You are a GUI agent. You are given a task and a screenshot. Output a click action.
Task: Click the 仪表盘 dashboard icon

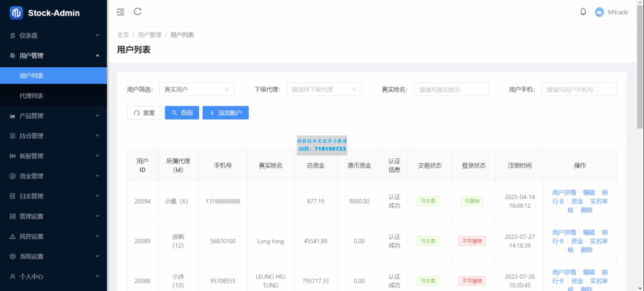click(x=13, y=35)
